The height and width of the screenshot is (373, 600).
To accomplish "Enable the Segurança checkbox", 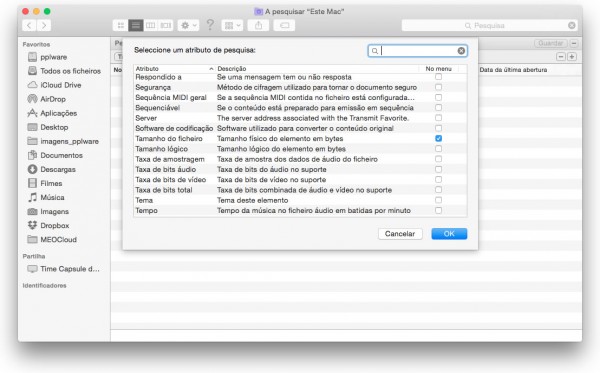I will tap(439, 87).
